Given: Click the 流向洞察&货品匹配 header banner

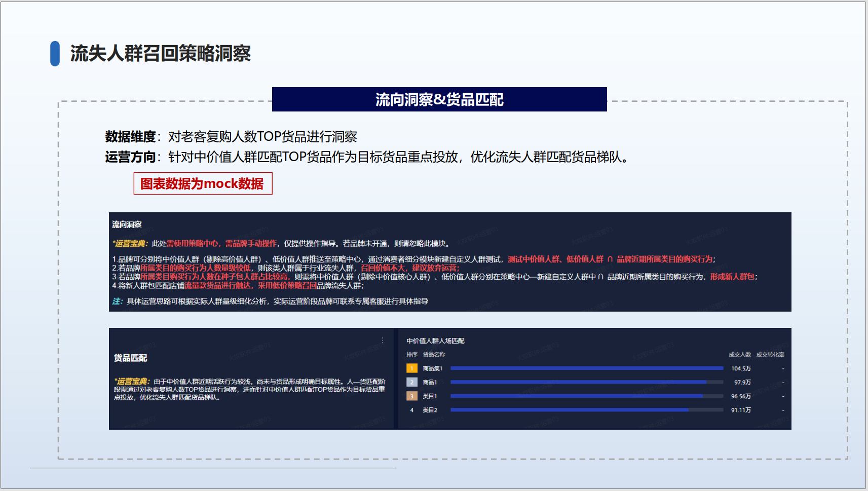Looking at the screenshot, I should click(x=439, y=99).
